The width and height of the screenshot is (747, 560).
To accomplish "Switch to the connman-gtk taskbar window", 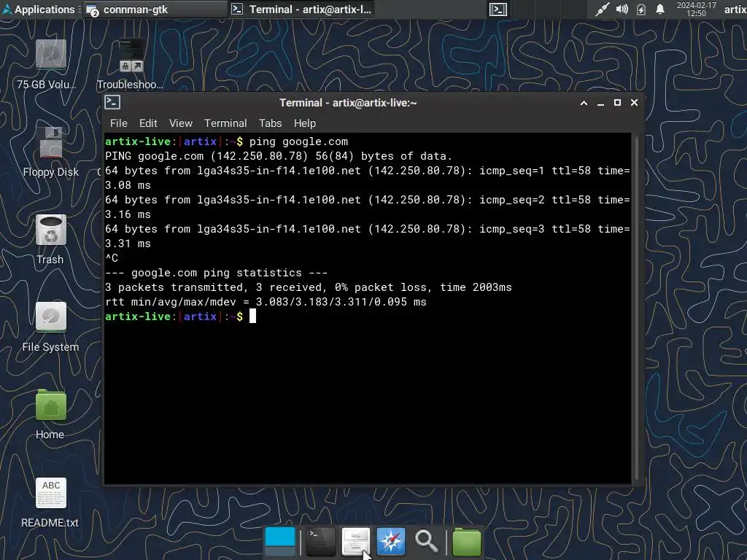I will click(155, 9).
